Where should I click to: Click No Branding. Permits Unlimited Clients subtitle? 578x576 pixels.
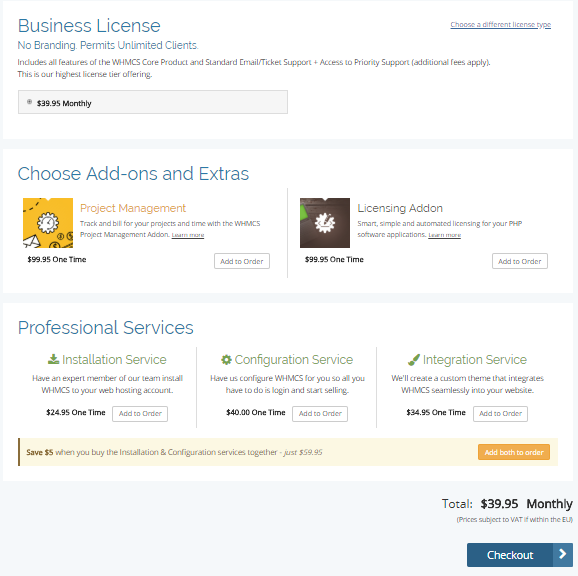[x=108, y=45]
